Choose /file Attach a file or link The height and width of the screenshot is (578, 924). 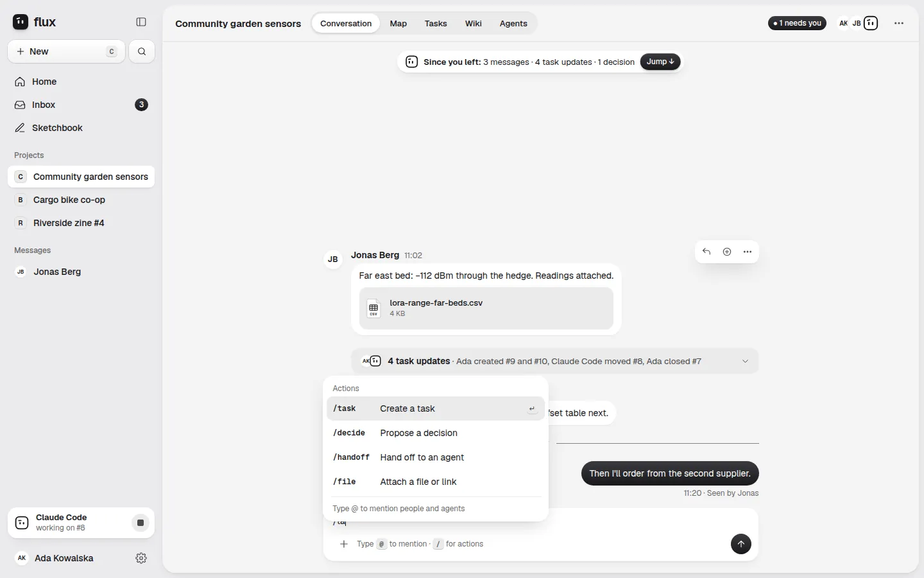(x=436, y=482)
